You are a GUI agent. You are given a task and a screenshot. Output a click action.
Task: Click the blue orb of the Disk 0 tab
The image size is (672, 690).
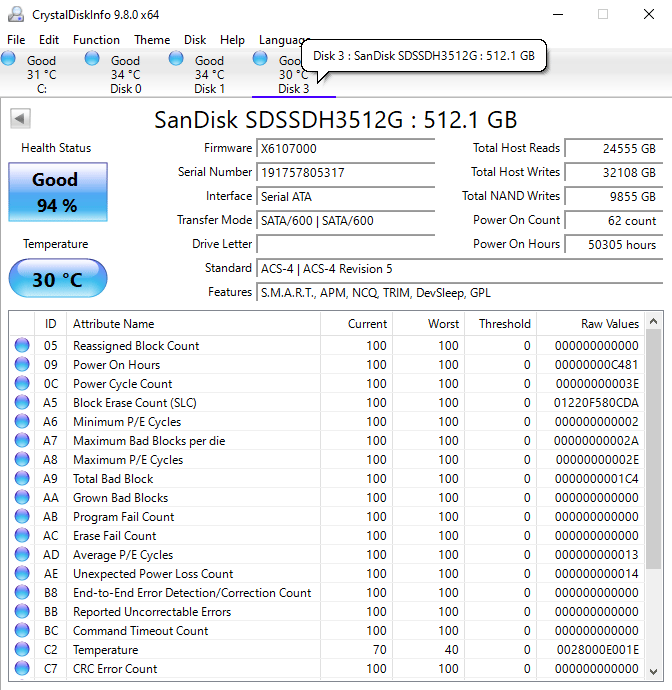(x=92, y=59)
